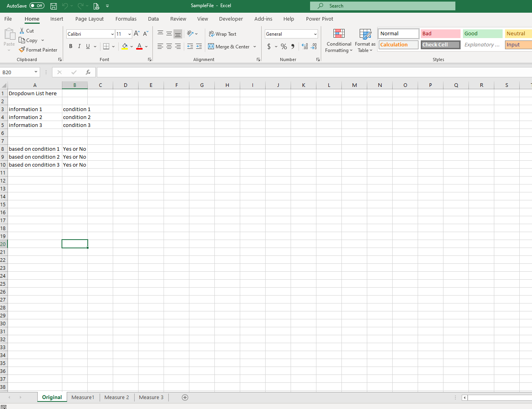Apply italic formatting
Image resolution: width=532 pixels, height=409 pixels.
click(x=79, y=46)
